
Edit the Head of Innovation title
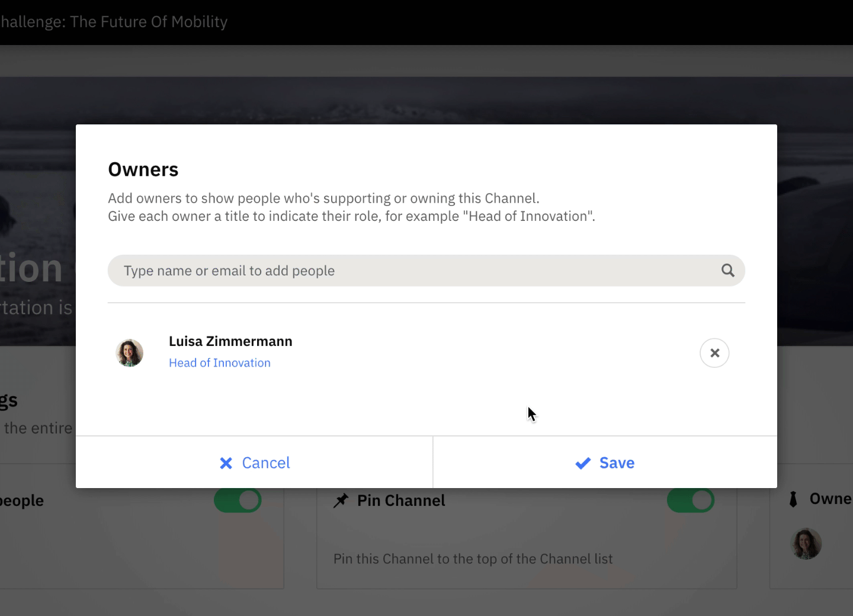(x=220, y=363)
